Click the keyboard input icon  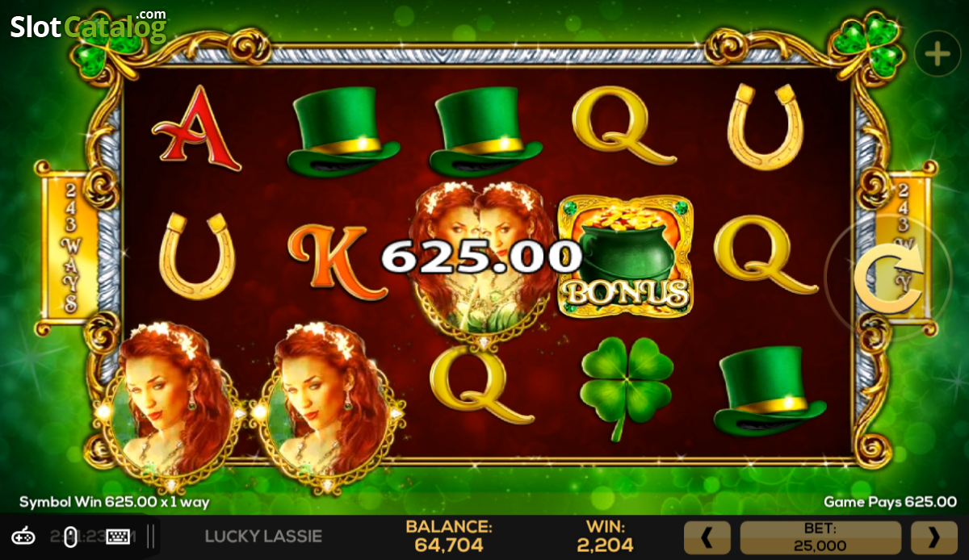click(118, 536)
